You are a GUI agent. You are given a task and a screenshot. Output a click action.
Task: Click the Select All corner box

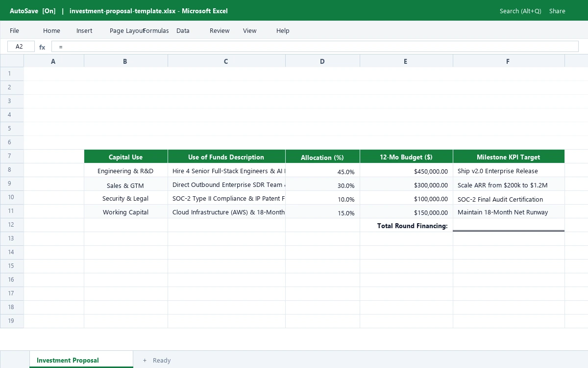pyautogui.click(x=12, y=61)
